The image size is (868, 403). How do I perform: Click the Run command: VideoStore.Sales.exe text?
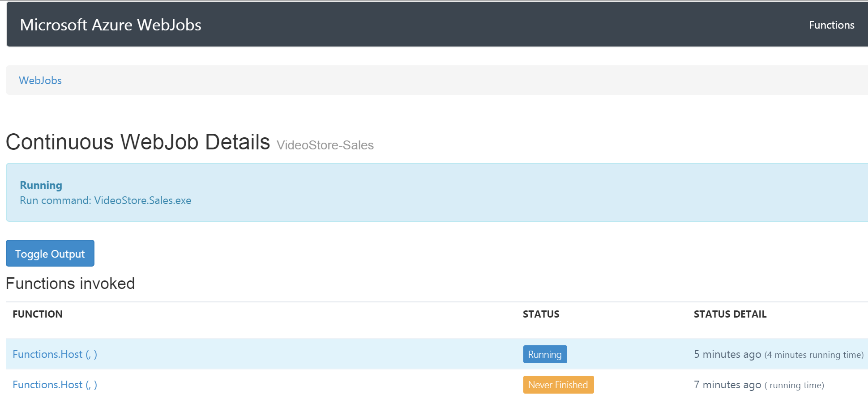click(106, 200)
